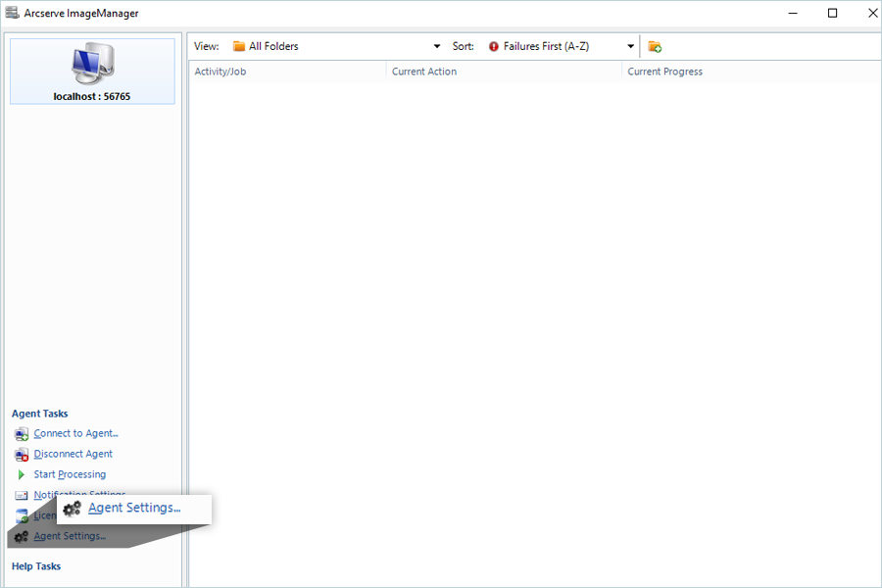
Task: Click the Disconnect Agent link
Action: click(x=73, y=454)
